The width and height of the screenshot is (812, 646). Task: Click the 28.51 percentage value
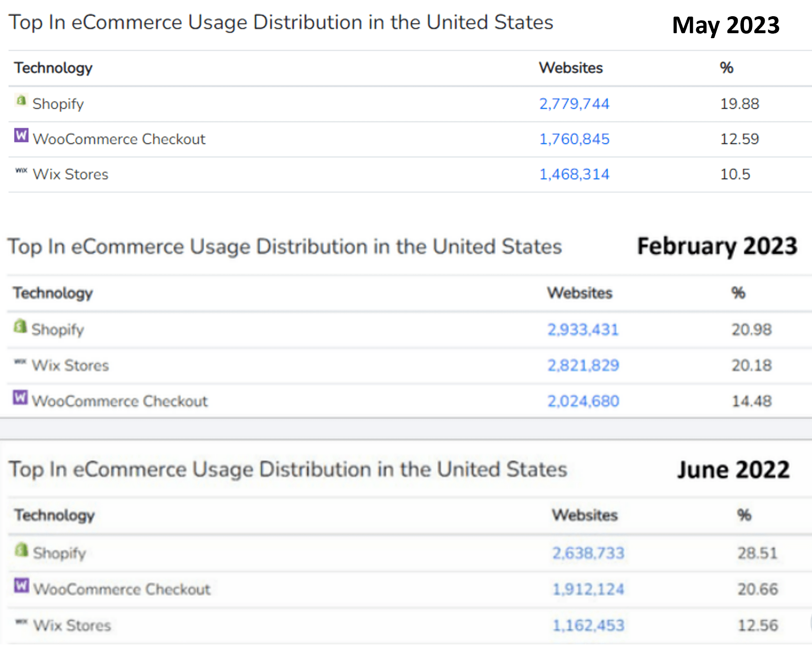pyautogui.click(x=757, y=553)
